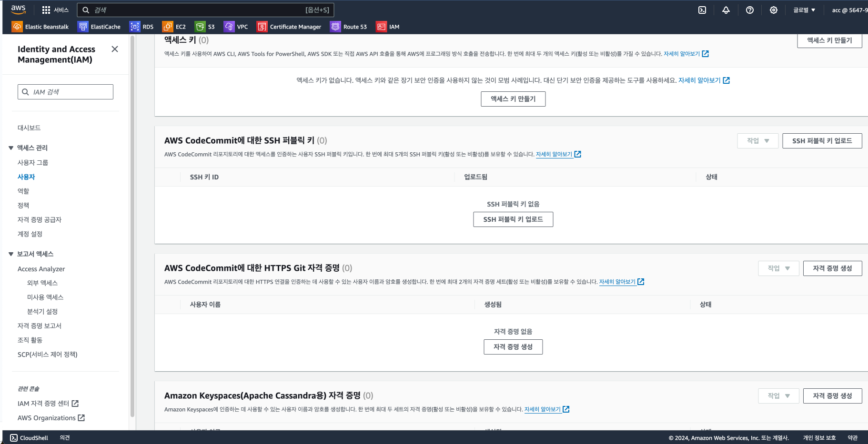
Task: Open the 글로벌 region dropdown
Action: point(804,10)
